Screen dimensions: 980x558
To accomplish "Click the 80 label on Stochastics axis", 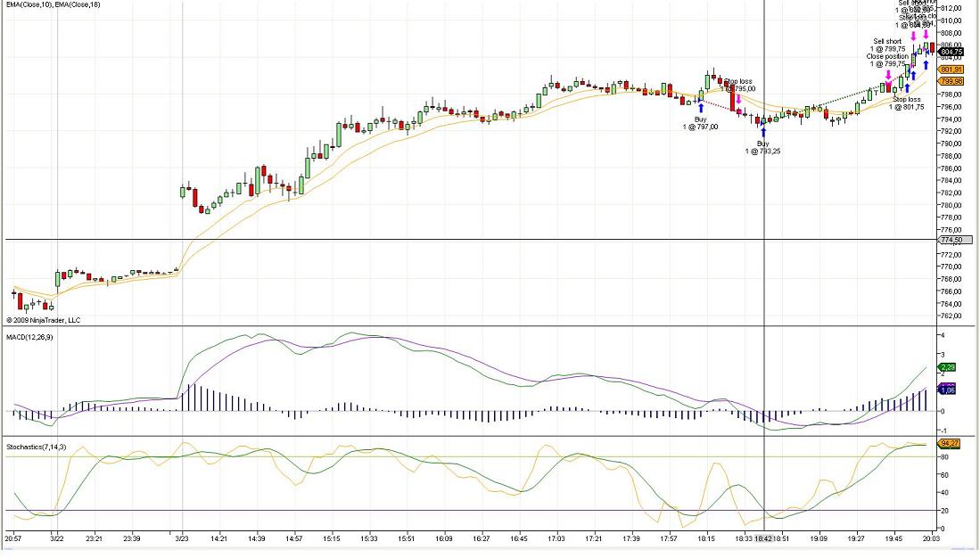I will point(945,457).
